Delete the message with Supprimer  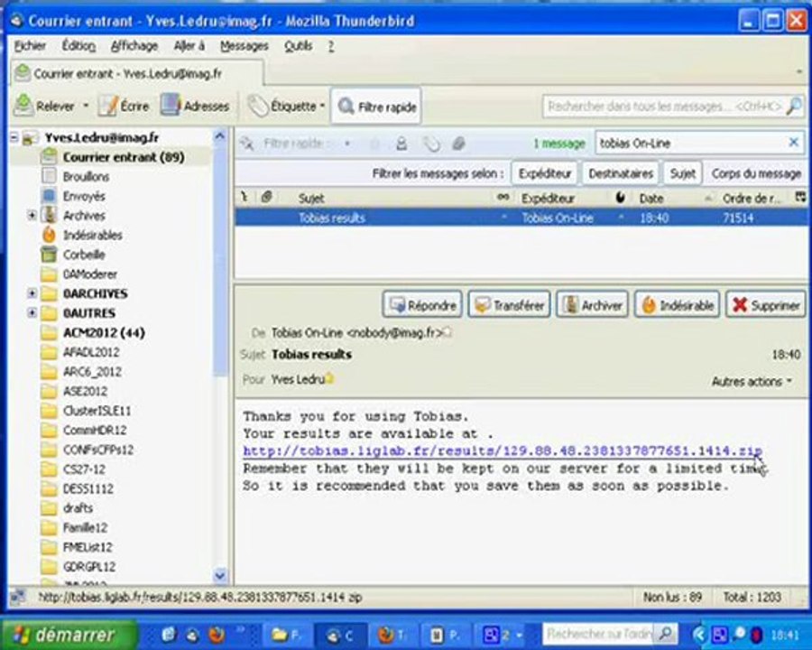[x=766, y=306]
